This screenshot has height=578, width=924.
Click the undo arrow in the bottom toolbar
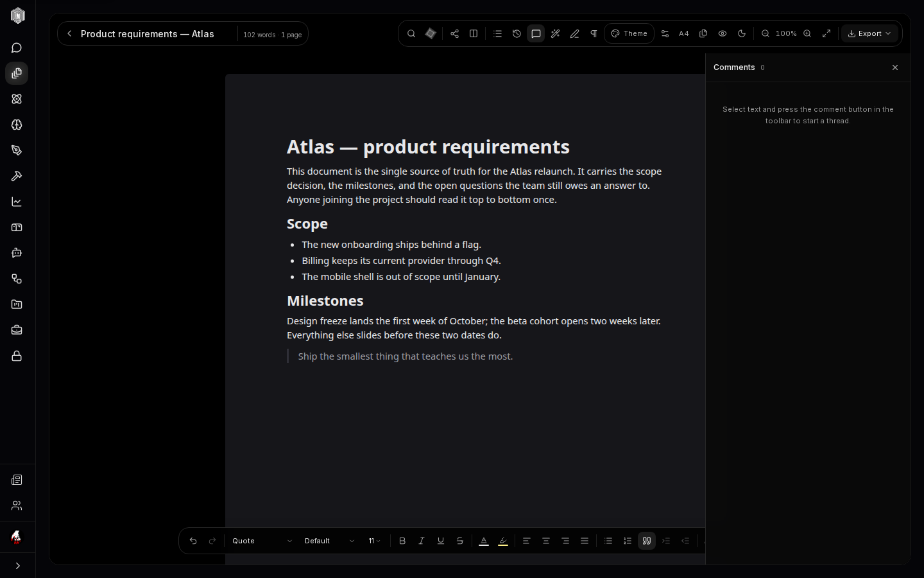pyautogui.click(x=193, y=541)
